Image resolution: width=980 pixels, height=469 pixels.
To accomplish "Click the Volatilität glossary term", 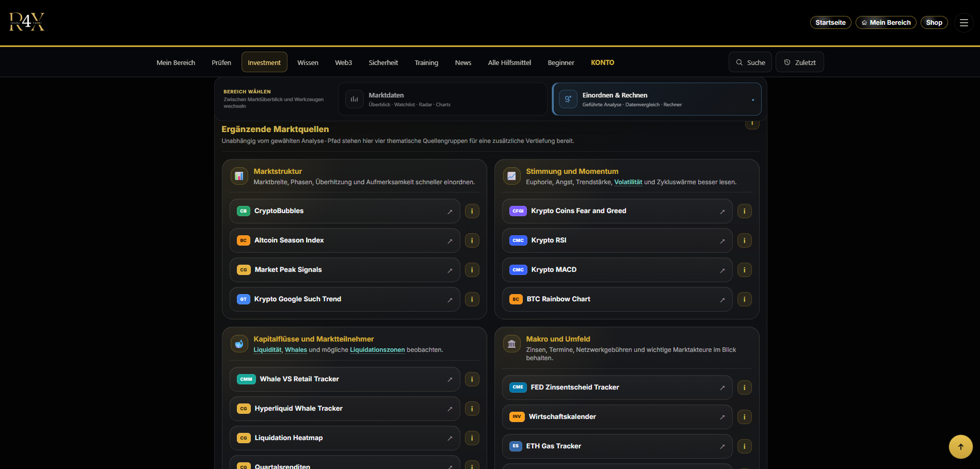I will click(x=628, y=182).
